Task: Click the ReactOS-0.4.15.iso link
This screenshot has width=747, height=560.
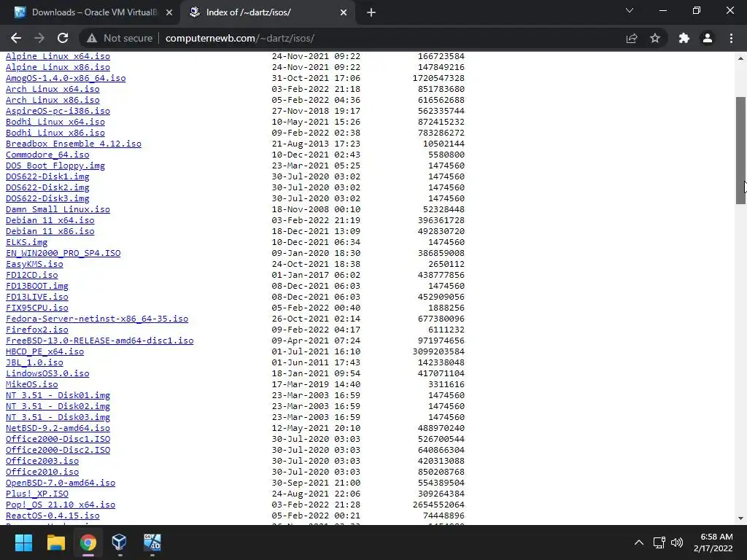Action: coord(53,516)
